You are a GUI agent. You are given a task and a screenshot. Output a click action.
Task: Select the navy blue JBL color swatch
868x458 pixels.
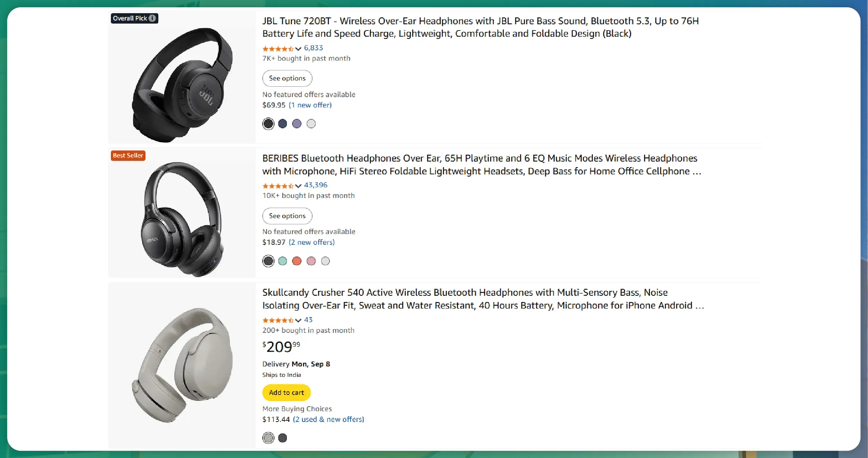282,124
